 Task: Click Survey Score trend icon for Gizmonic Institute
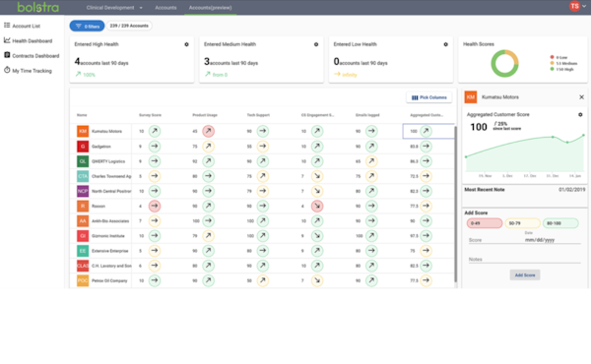(x=155, y=236)
